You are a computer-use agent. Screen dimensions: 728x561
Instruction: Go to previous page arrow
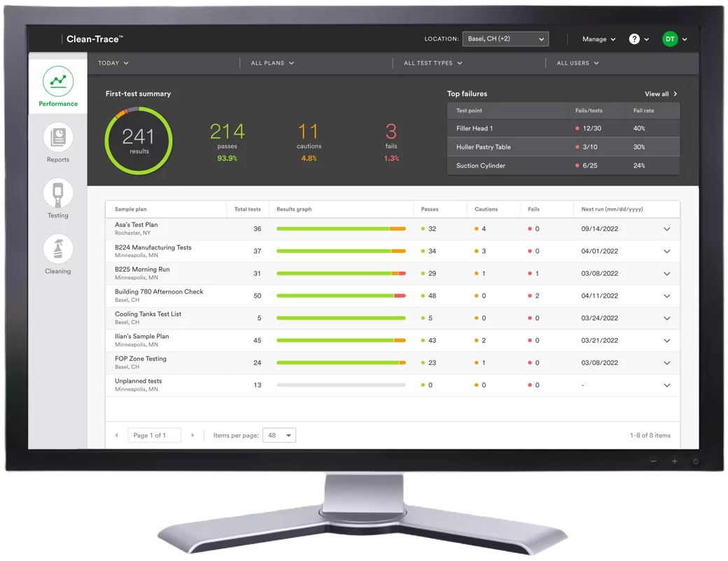pyautogui.click(x=116, y=436)
